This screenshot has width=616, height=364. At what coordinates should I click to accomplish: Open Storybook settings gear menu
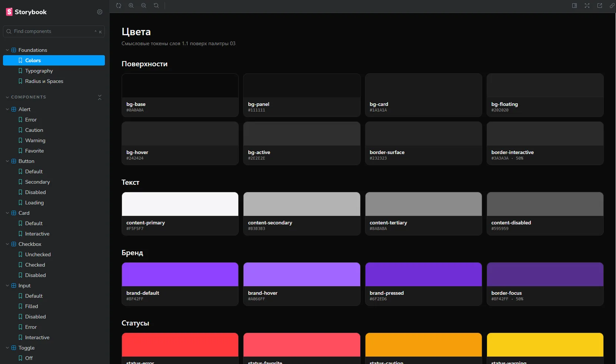pos(100,12)
